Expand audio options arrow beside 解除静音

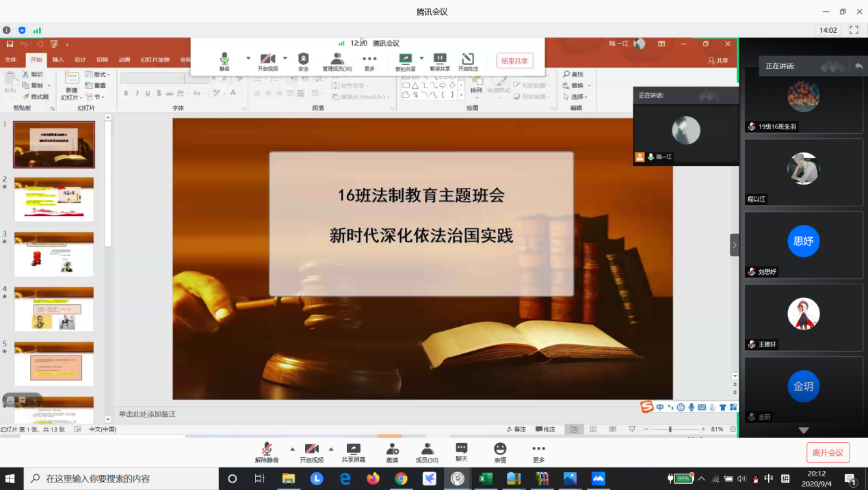click(293, 449)
